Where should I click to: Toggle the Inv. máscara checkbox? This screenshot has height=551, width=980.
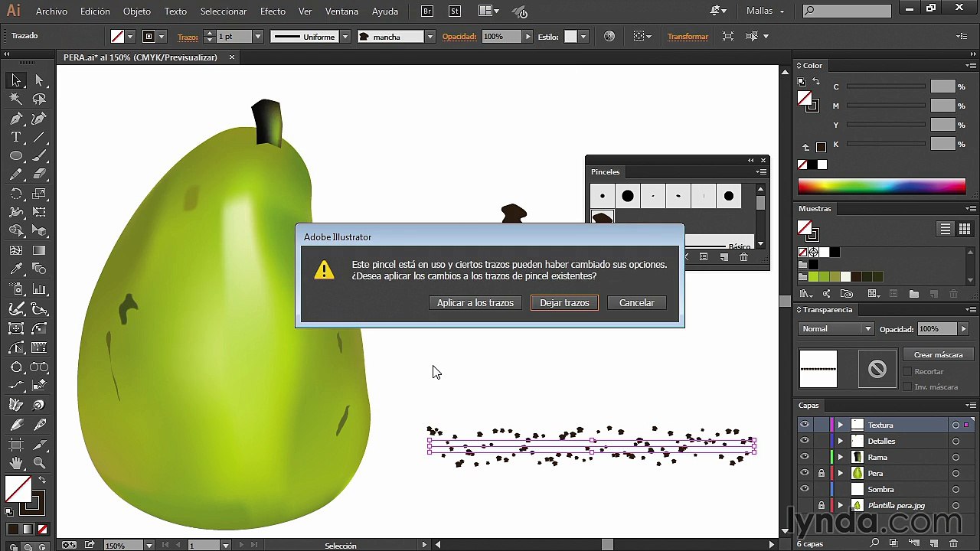click(x=907, y=386)
